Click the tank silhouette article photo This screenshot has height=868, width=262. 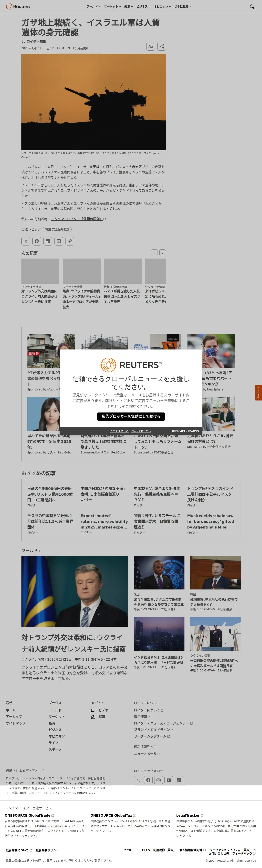(x=94, y=102)
